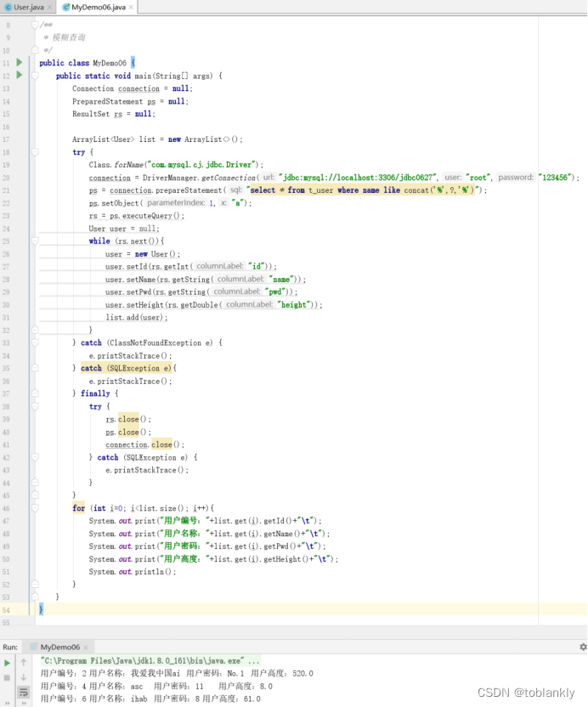Click the class name MyDemo06 on line 11

pyautogui.click(x=110, y=63)
